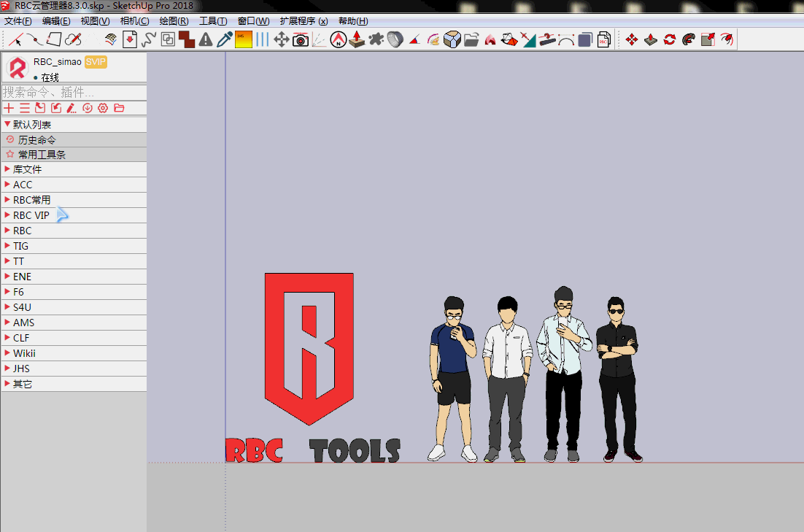804x532 pixels.
Task: Expand the RBC VIP category
Action: tap(31, 215)
